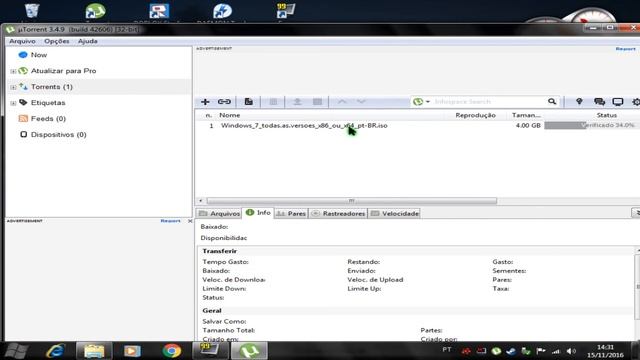This screenshot has height=360, width=640.
Task: Launch Internet Explorer from taskbar
Action: click(x=55, y=351)
